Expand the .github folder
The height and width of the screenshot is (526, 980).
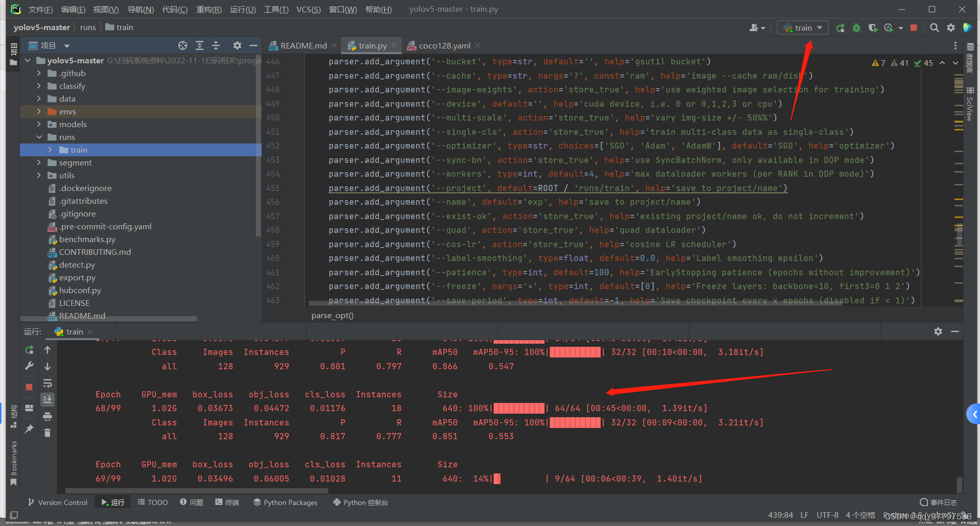coord(39,73)
